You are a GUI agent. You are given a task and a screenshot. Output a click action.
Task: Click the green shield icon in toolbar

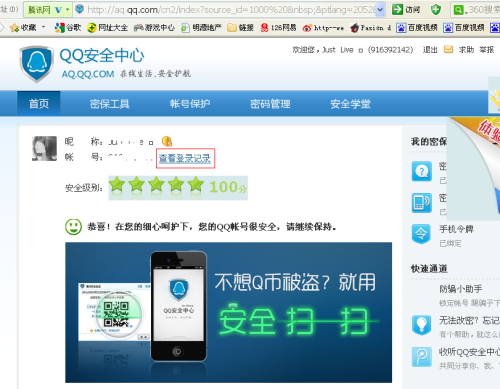[x=436, y=9]
